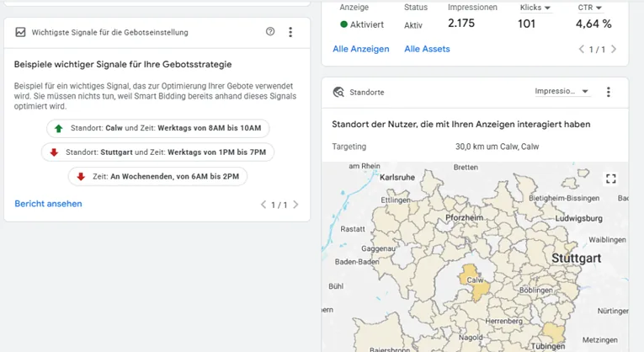This screenshot has width=644, height=352.
Task: Open the Impressionen metric dropdown in Standorte
Action: tap(562, 91)
